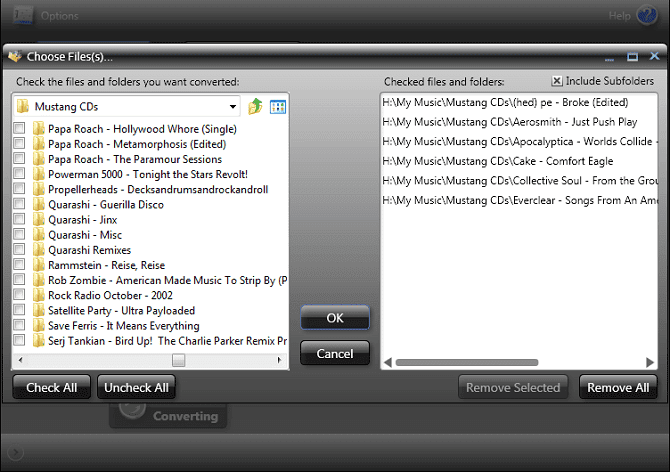Change the file list view icon
The width and height of the screenshot is (670, 472).
click(278, 107)
